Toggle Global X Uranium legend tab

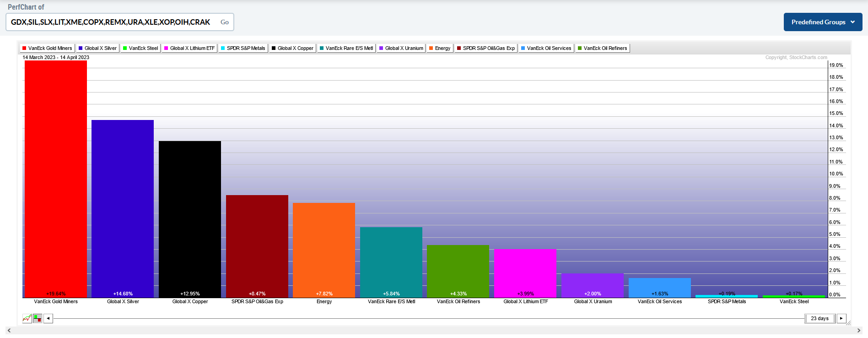point(401,48)
